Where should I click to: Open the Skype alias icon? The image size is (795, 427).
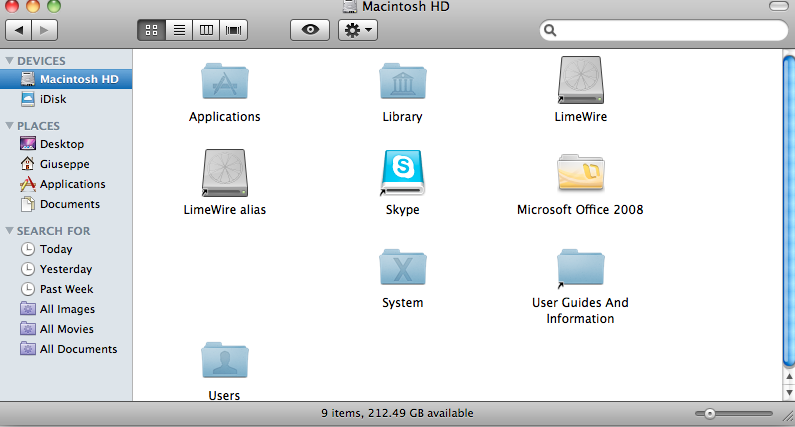[403, 172]
